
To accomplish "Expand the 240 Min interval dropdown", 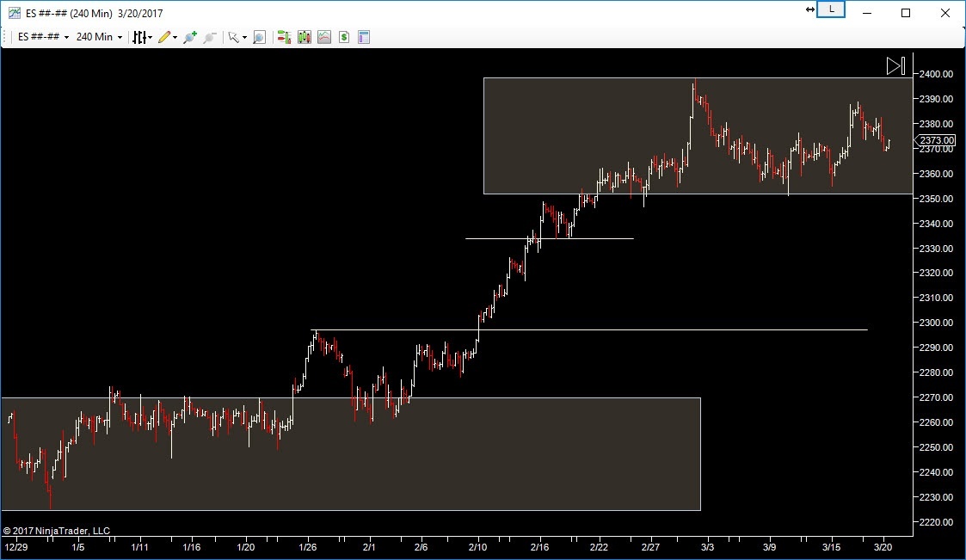I will (99, 37).
